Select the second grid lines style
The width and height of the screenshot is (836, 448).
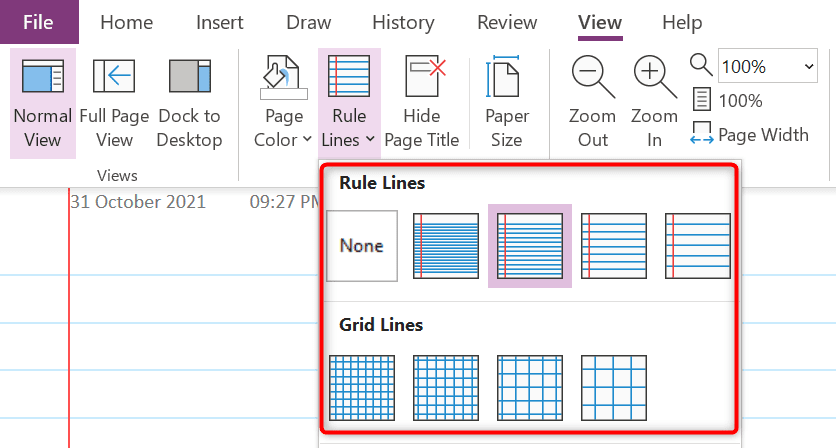coord(446,388)
